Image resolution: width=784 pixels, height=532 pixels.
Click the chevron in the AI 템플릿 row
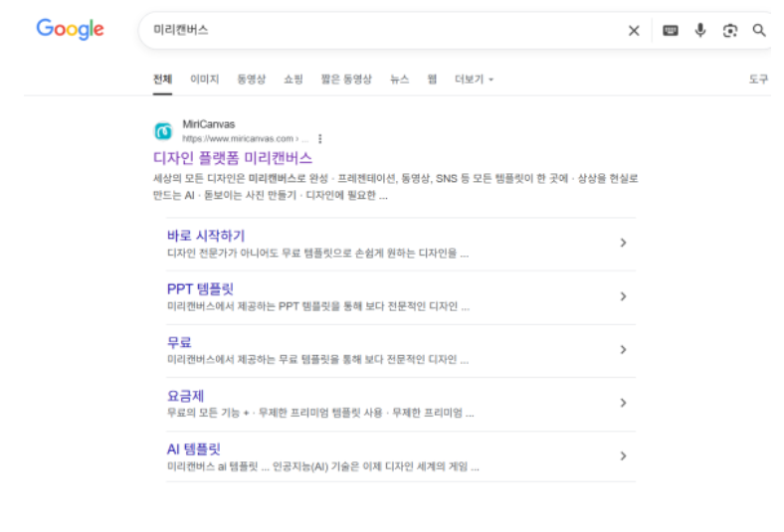click(623, 455)
